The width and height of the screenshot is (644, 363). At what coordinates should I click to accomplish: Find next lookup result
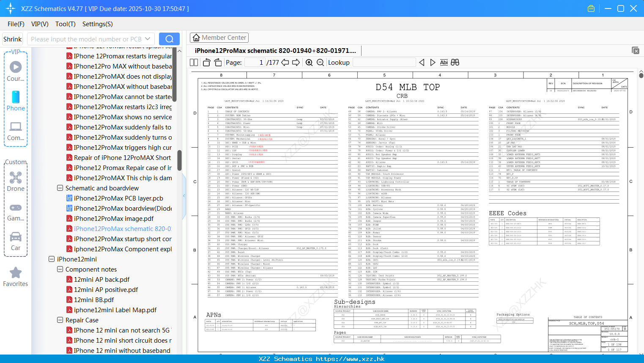click(433, 62)
